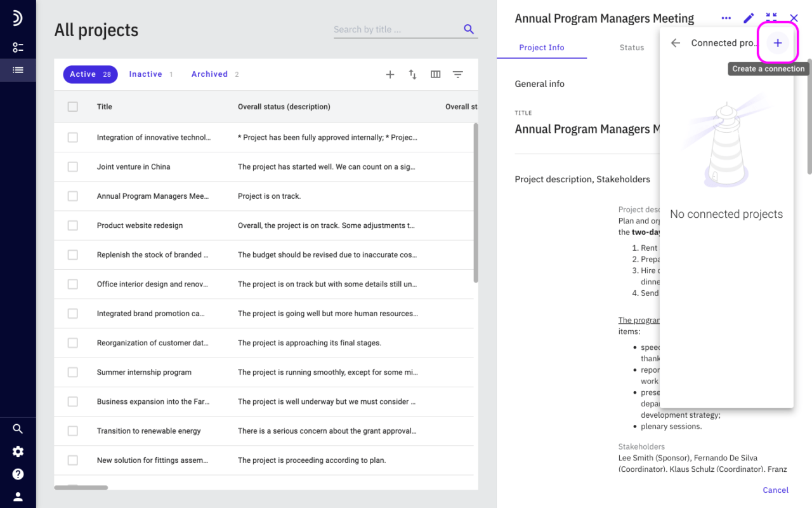Viewport: 812px width, 508px height.
Task: Check the Joint venture in China row
Action: pyautogui.click(x=72, y=166)
